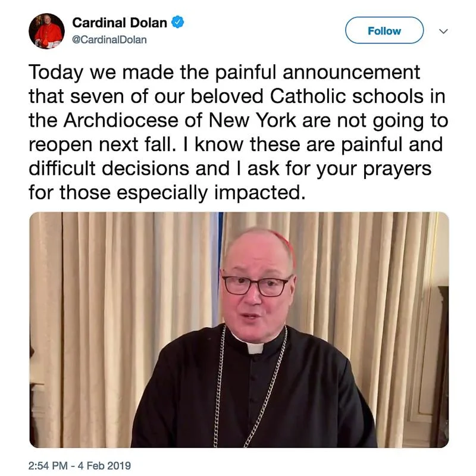This screenshot has height=476, width=476.
Task: Click the cardinal's glasses in the video
Action: [256, 285]
